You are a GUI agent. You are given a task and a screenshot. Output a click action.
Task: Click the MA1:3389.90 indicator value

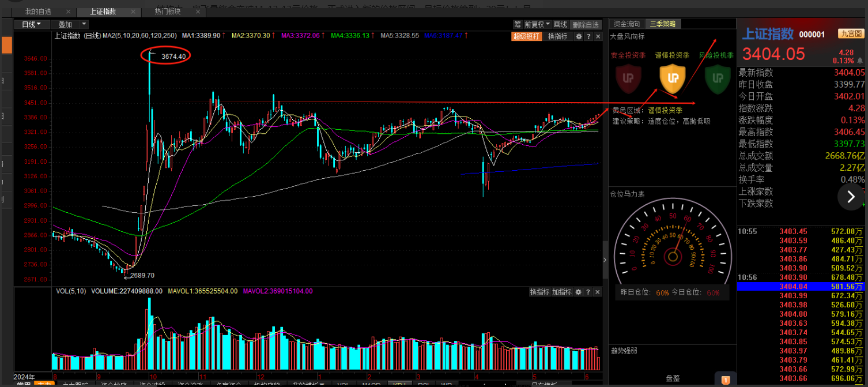point(201,36)
